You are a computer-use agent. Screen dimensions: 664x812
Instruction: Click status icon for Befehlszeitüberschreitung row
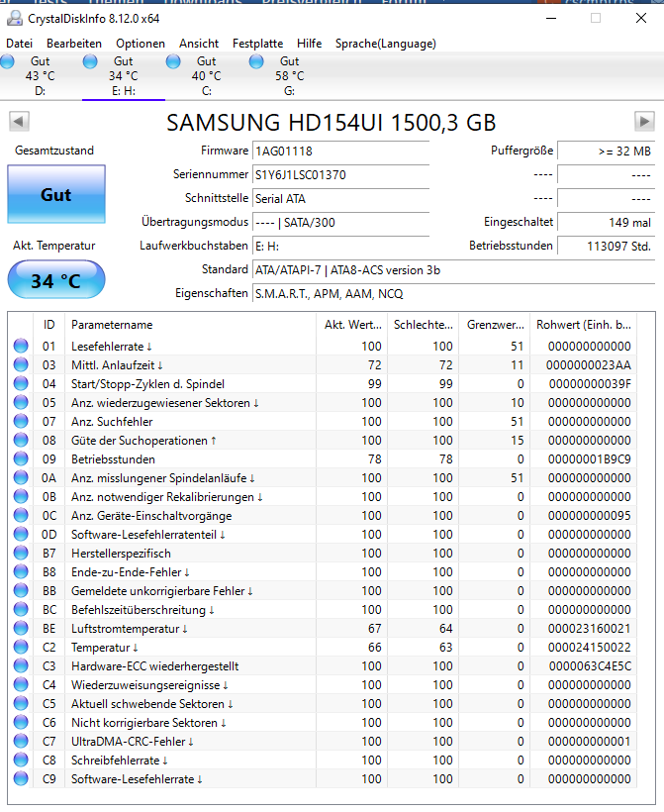click(21, 610)
